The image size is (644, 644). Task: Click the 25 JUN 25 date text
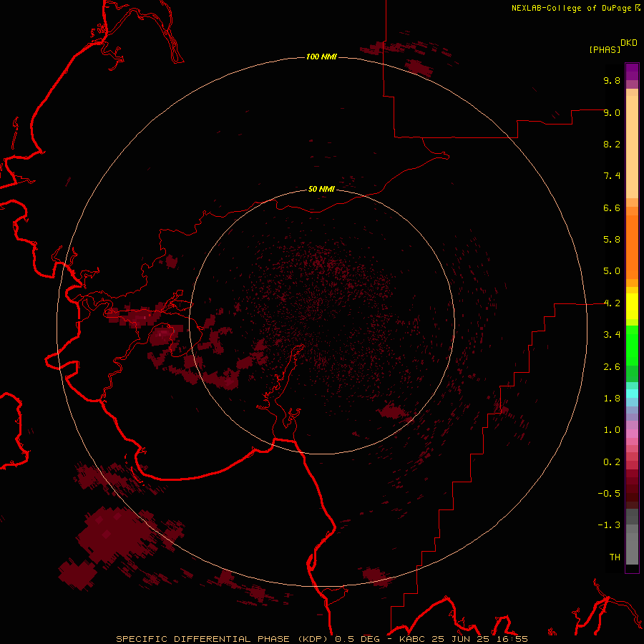[459, 639]
